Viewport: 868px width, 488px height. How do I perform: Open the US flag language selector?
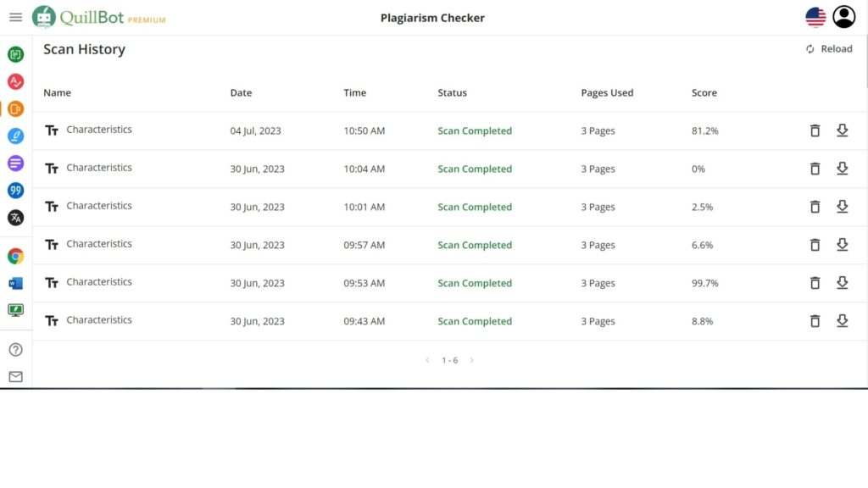(815, 18)
